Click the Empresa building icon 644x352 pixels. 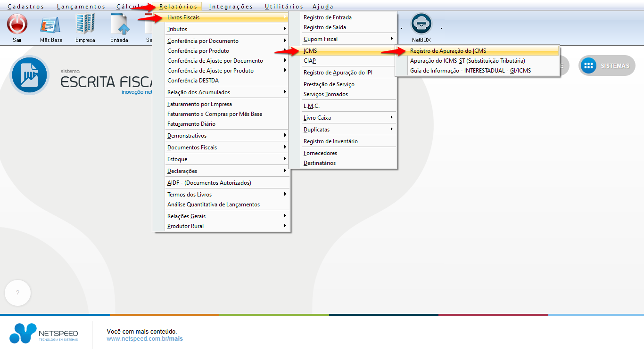tap(85, 25)
